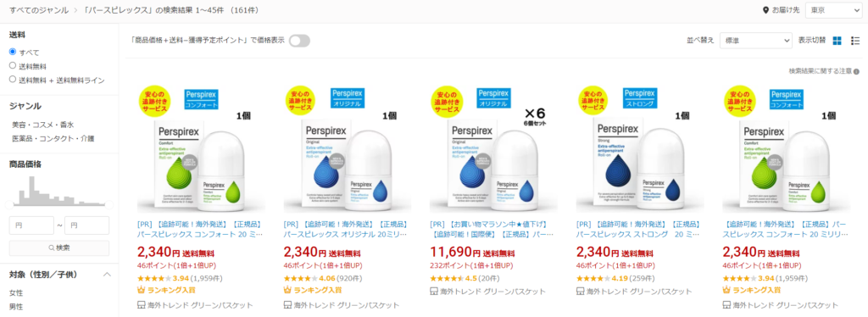Click the minimum price input field
Viewport: 868px width, 317px height.
[31, 225]
